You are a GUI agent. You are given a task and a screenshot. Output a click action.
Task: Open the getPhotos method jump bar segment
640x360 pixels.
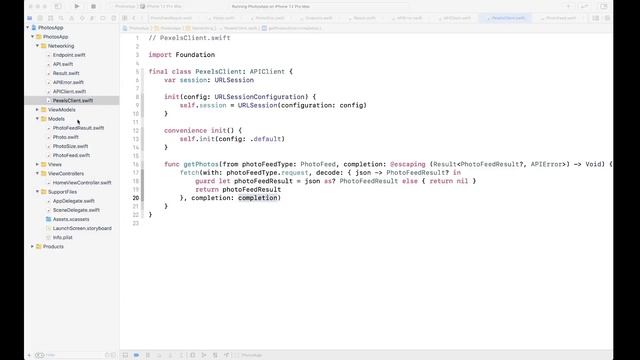[292, 28]
